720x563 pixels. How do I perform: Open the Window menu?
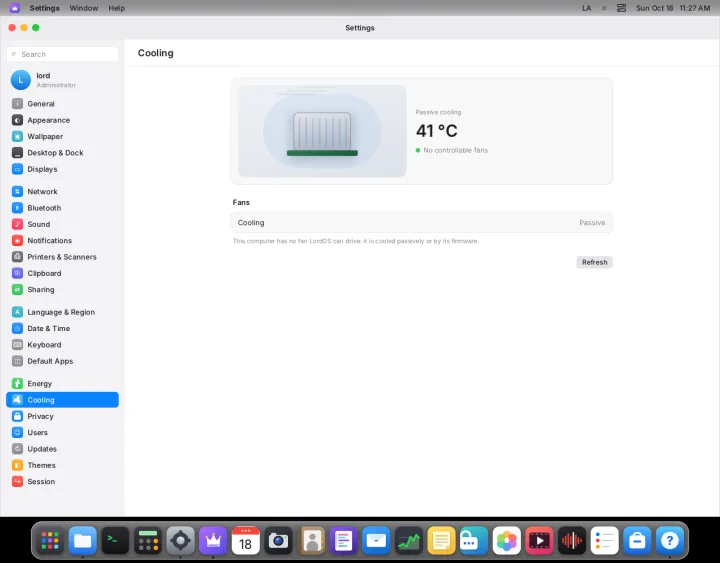84,8
